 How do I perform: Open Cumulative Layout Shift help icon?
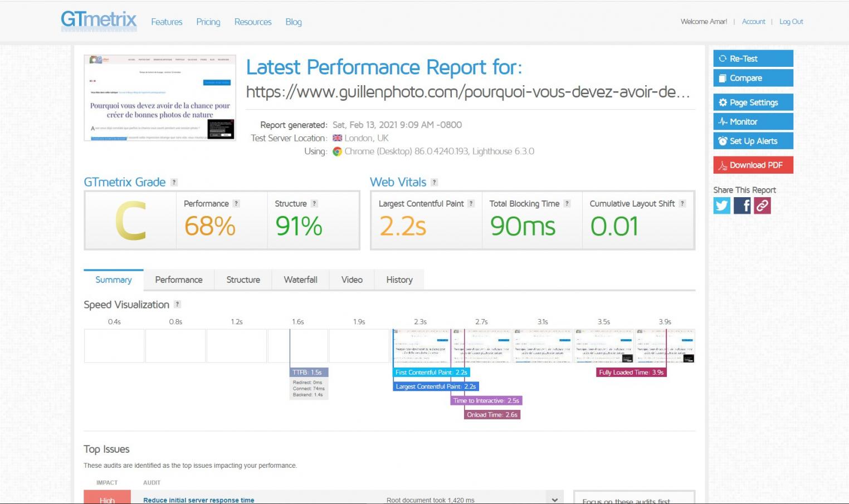tap(682, 204)
